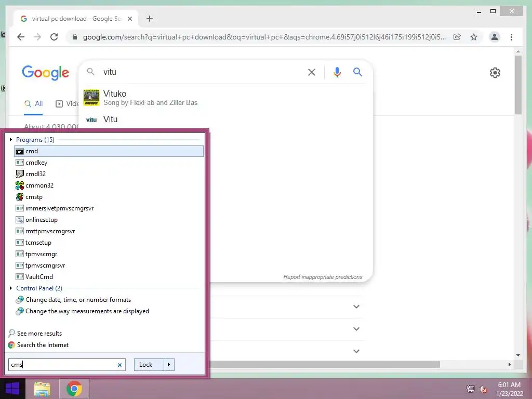This screenshot has height=399, width=532.
Task: Expand the first collapsed question chevron
Action: click(x=356, y=307)
